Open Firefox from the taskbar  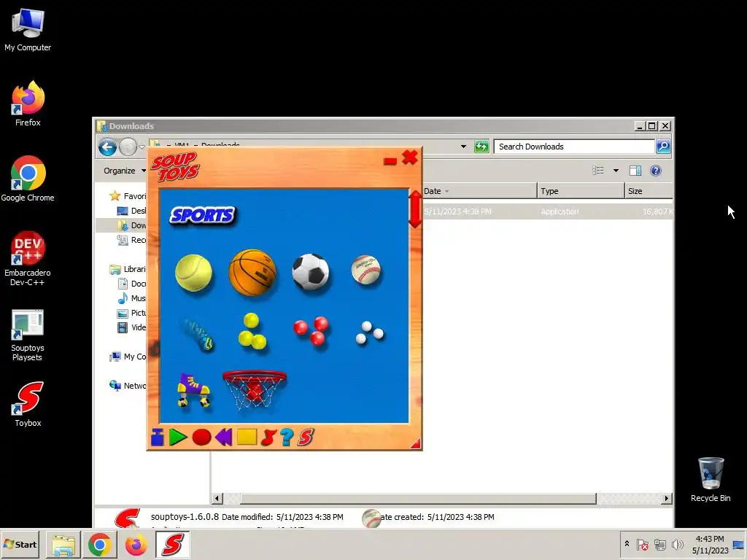pyautogui.click(x=136, y=545)
